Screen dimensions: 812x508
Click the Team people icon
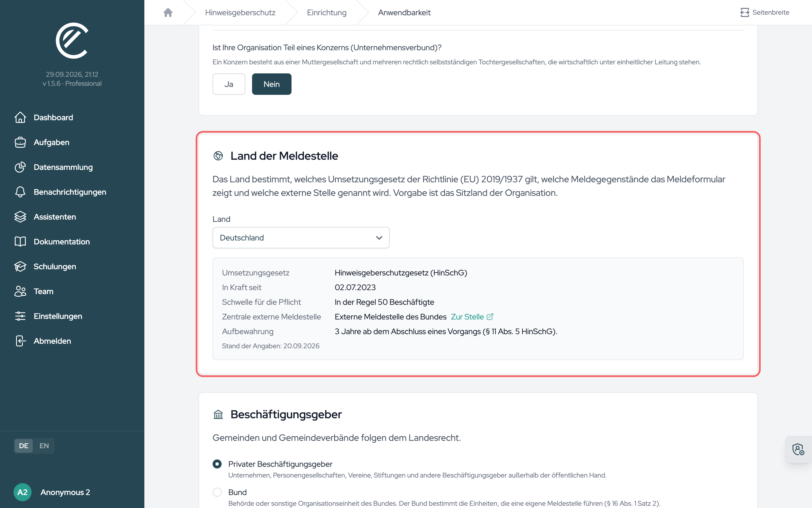(20, 291)
